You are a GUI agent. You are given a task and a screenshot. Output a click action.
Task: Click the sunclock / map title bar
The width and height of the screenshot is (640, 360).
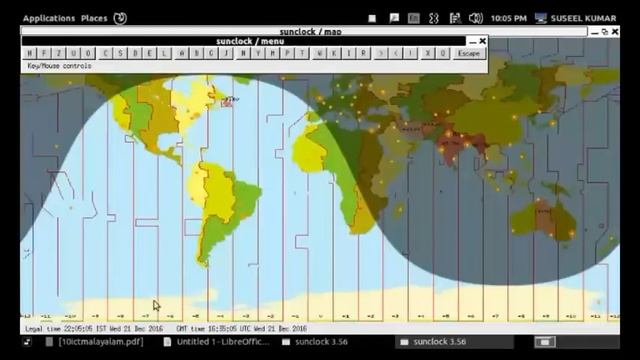(x=304, y=31)
